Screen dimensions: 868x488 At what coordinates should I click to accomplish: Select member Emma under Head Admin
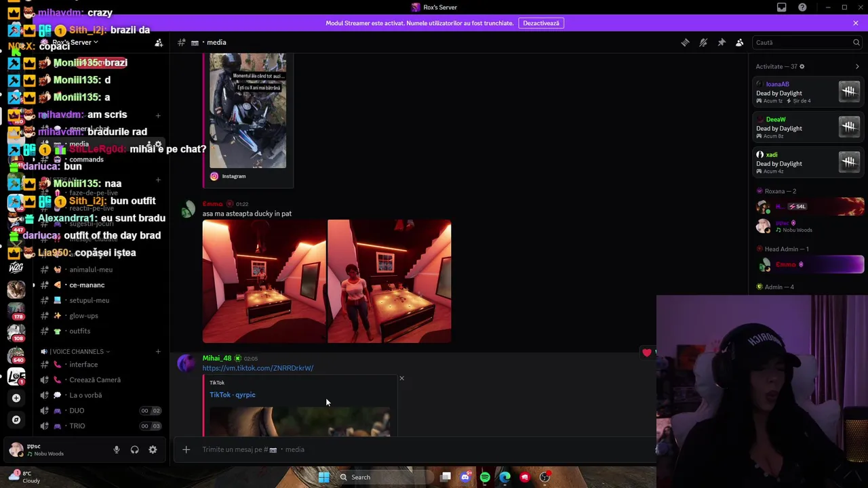pyautogui.click(x=809, y=264)
